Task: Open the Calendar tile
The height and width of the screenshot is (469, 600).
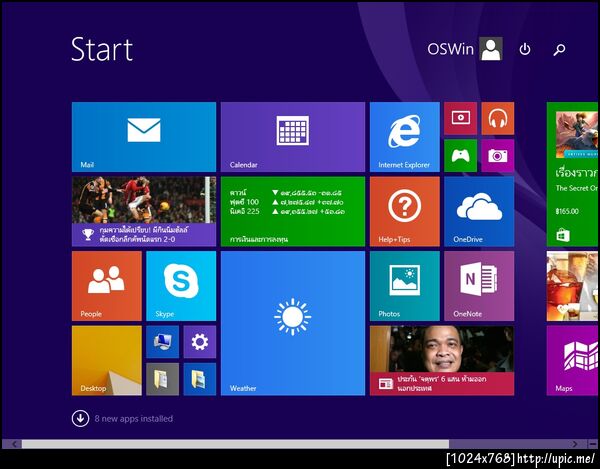Action: point(293,137)
